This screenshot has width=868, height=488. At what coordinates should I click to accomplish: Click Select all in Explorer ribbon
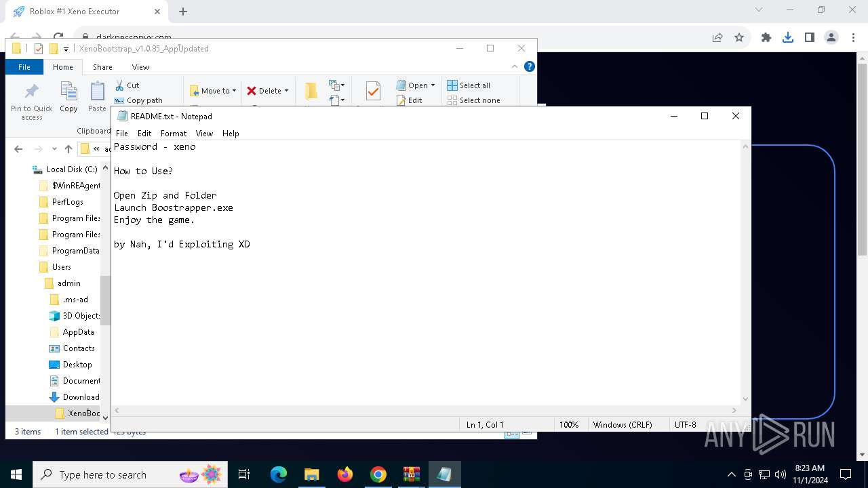[x=469, y=85]
